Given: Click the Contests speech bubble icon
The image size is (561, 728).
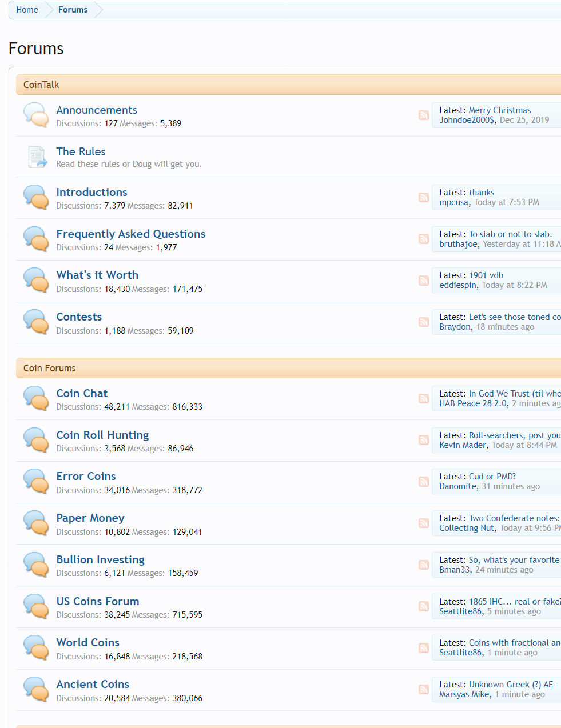Looking at the screenshot, I should tap(36, 322).
